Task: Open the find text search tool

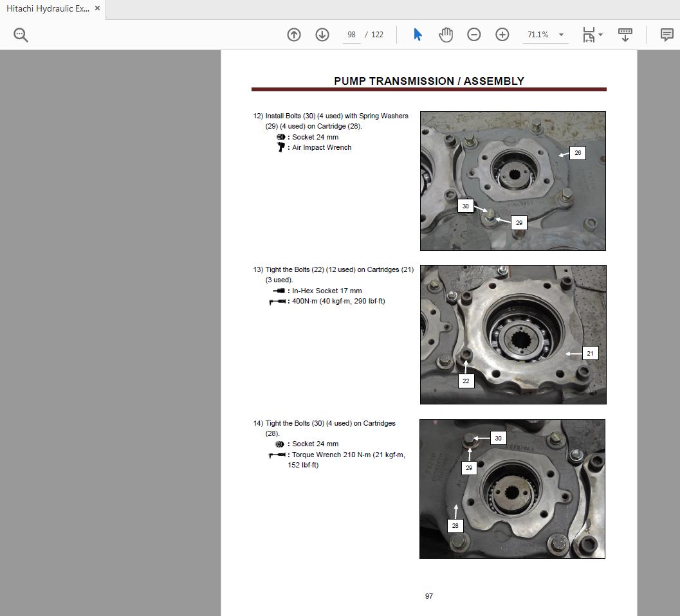Action: click(x=21, y=35)
